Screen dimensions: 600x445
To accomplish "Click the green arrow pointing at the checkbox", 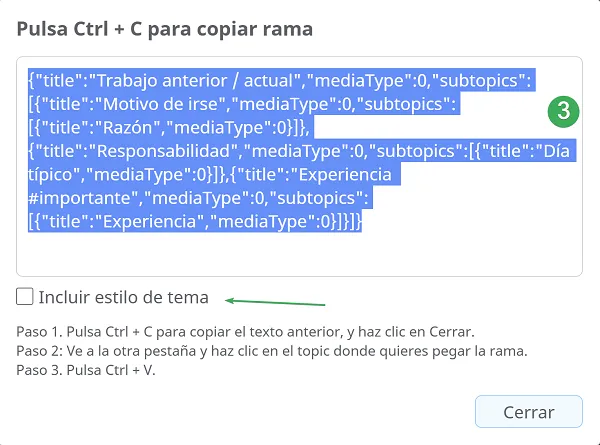I will point(275,302).
